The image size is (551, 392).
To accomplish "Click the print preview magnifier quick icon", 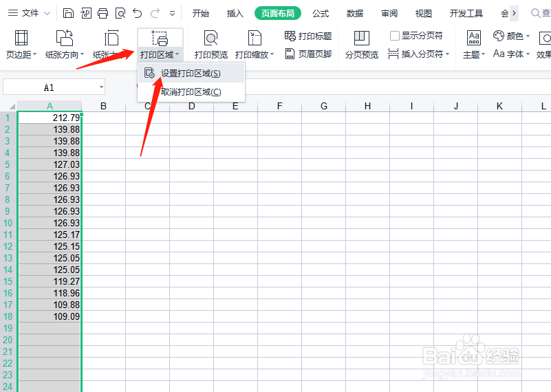I will pyautogui.click(x=120, y=13).
